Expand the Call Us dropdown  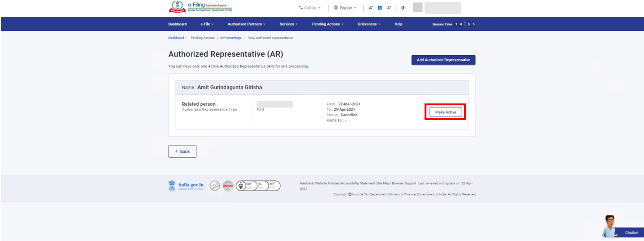[310, 8]
